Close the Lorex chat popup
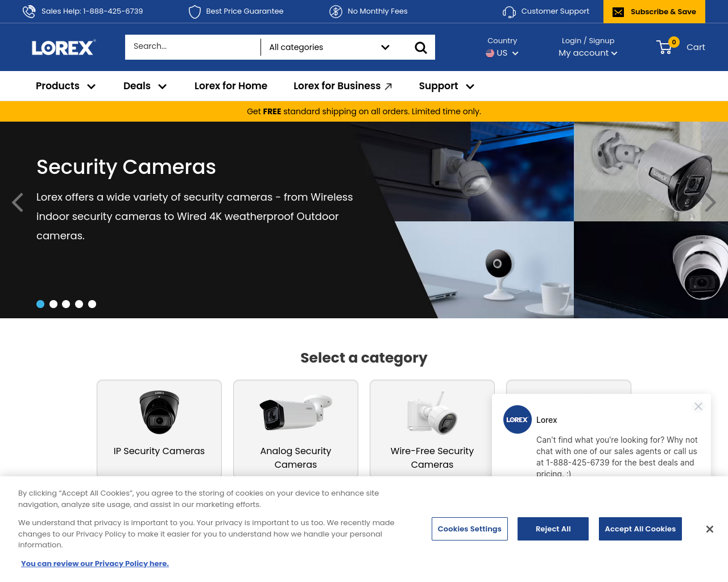 pyautogui.click(x=698, y=406)
